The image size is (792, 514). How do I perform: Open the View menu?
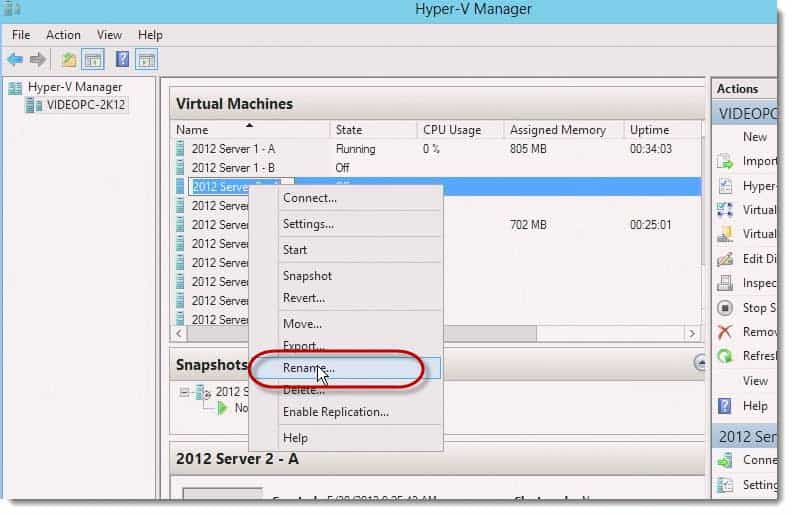(x=109, y=35)
